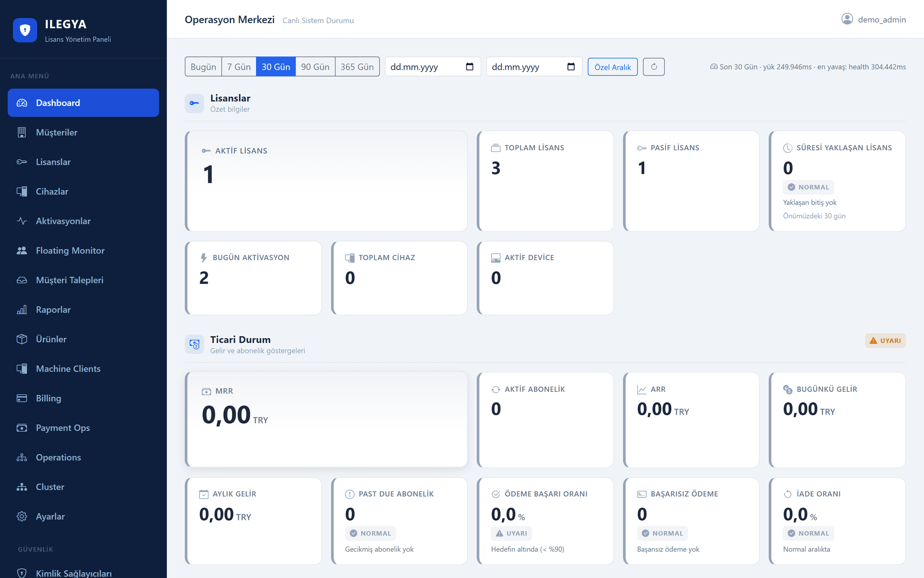The image size is (924, 578).
Task: Click the Müşteriler building icon
Action: coord(22,132)
